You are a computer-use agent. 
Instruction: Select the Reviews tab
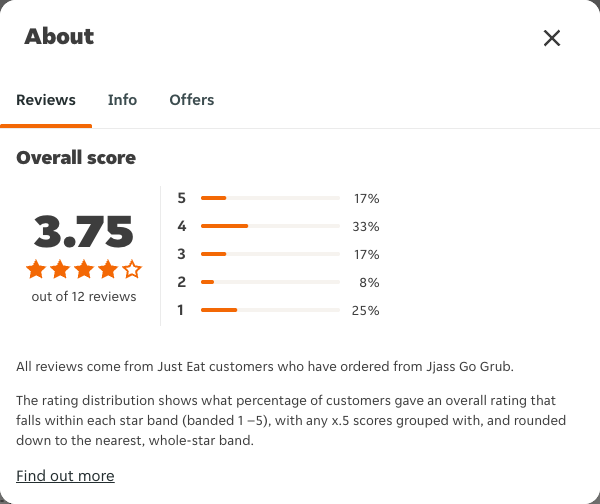point(46,100)
